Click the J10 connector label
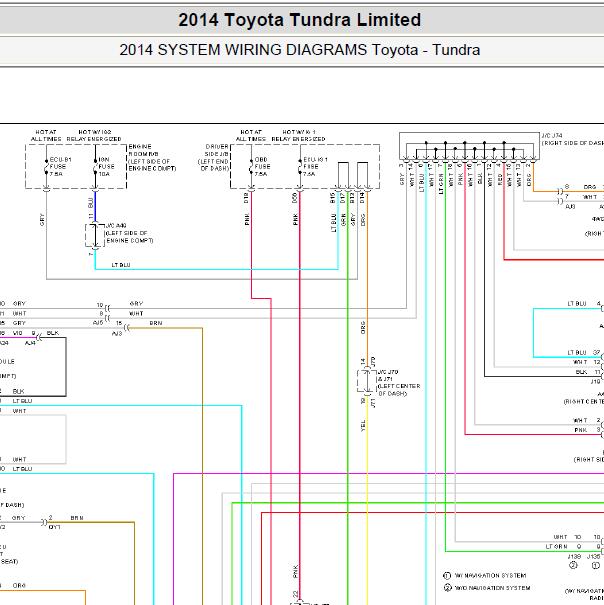Viewport: 604px width, 605px height. pyautogui.click(x=596, y=382)
